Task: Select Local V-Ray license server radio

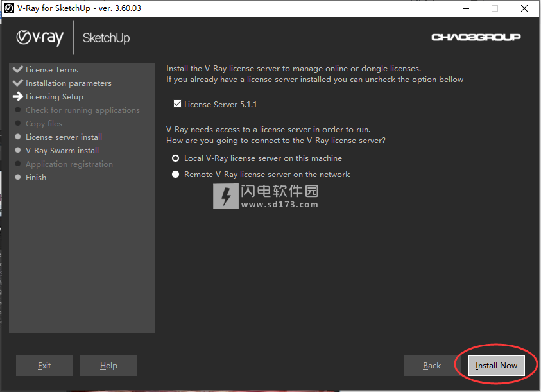Action: tap(176, 158)
